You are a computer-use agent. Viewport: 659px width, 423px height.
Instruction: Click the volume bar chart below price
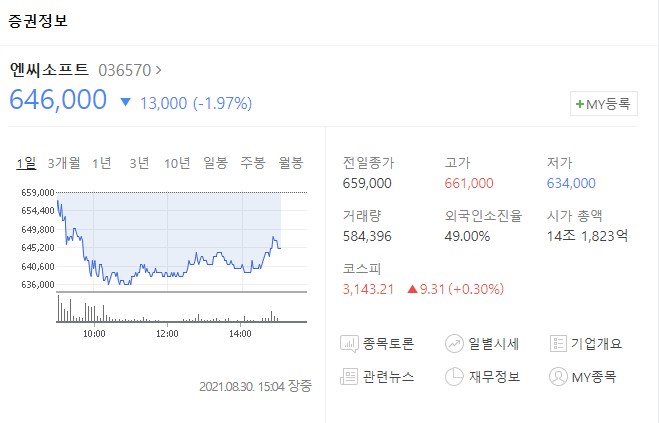coord(182,309)
